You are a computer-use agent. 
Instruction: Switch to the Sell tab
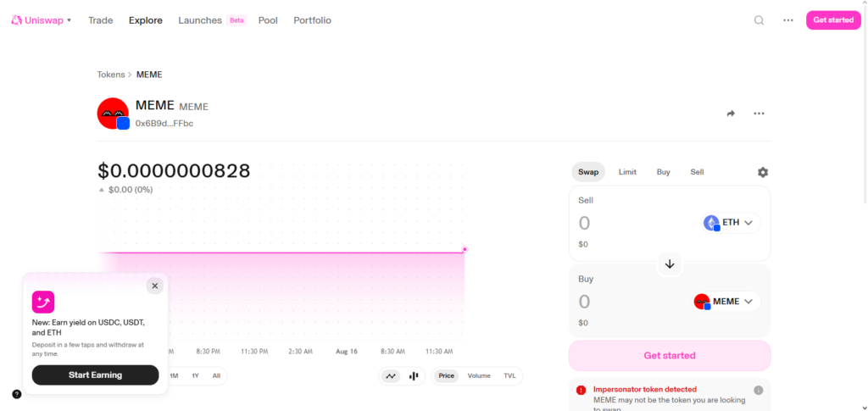(697, 172)
